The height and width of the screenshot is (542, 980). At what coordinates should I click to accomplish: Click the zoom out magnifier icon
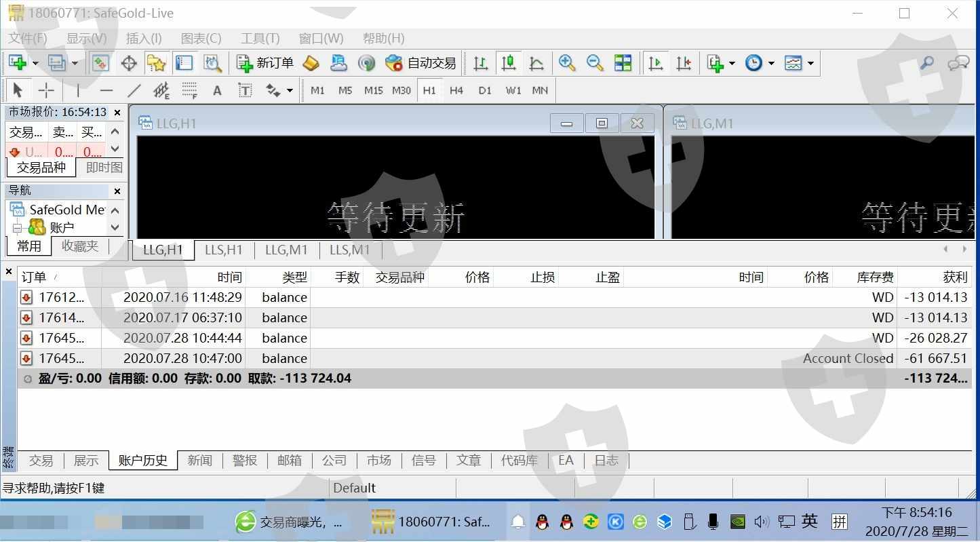595,63
